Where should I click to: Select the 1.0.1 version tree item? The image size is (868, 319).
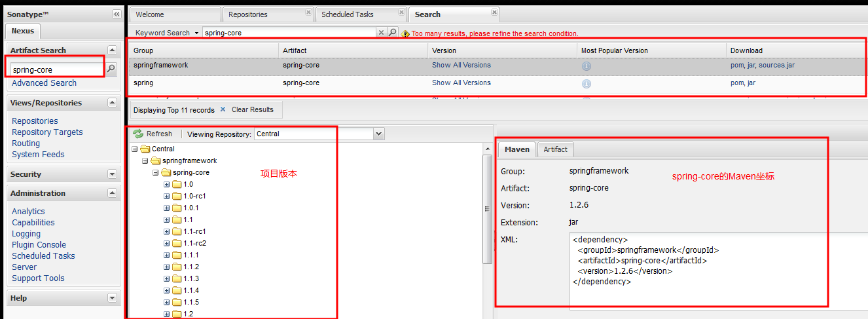[191, 208]
